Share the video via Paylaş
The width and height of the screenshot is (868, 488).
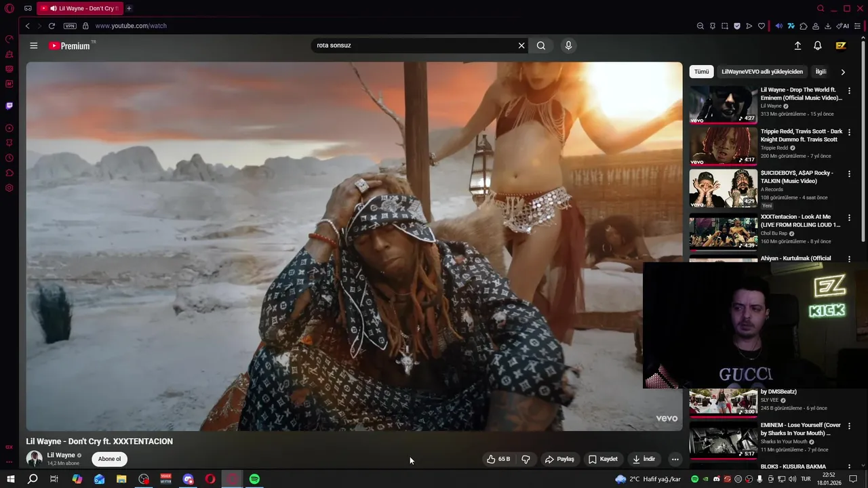pyautogui.click(x=559, y=459)
